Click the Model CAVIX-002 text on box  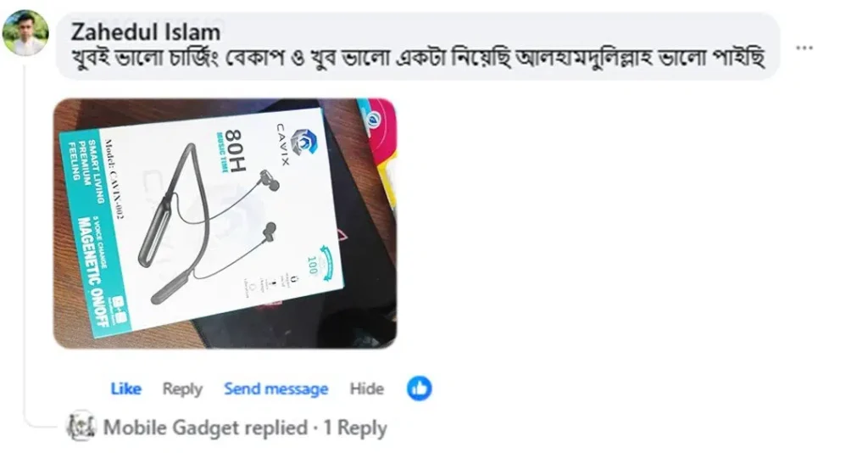pyautogui.click(x=114, y=178)
